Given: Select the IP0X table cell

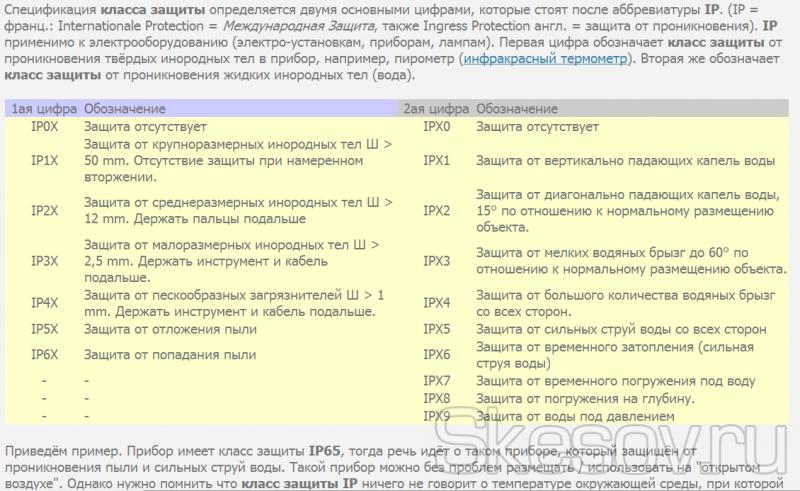Looking at the screenshot, I should pyautogui.click(x=45, y=127).
